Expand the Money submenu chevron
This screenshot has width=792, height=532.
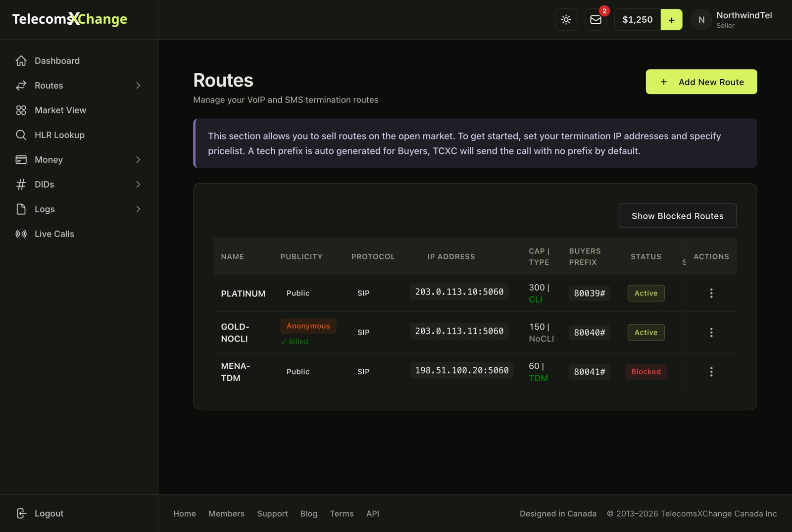pyautogui.click(x=138, y=159)
